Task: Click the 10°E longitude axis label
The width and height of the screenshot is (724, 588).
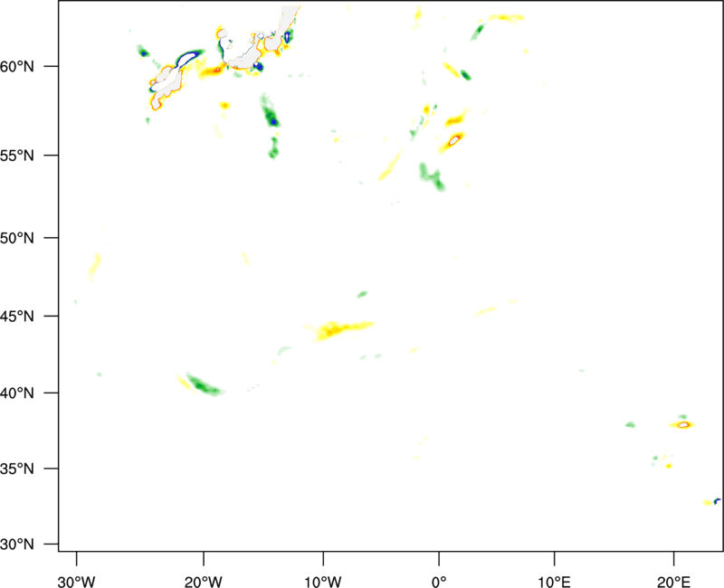Action: pos(554,582)
